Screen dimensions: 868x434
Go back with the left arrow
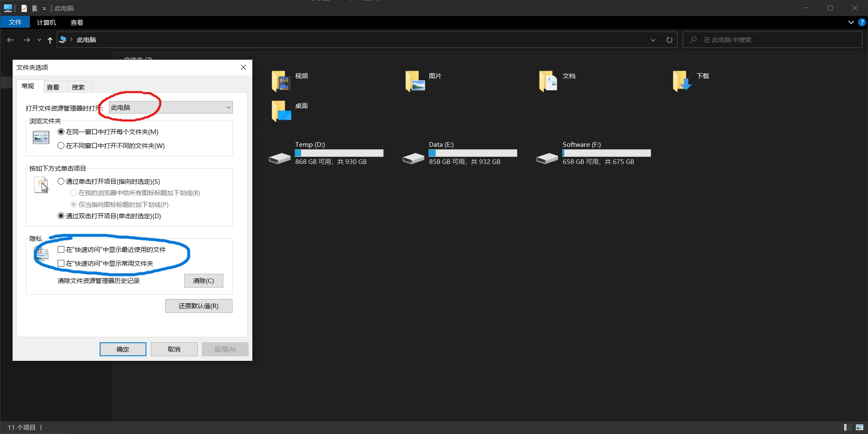[x=11, y=40]
